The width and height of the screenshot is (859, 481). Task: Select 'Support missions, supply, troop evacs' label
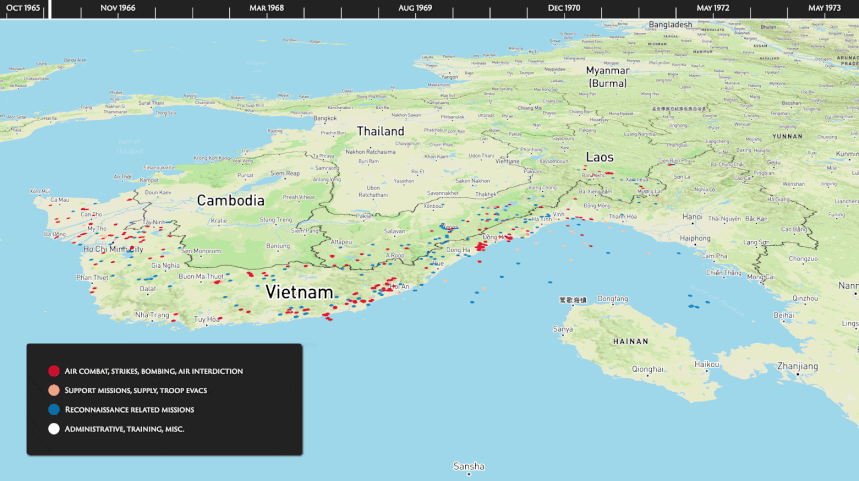pos(135,390)
